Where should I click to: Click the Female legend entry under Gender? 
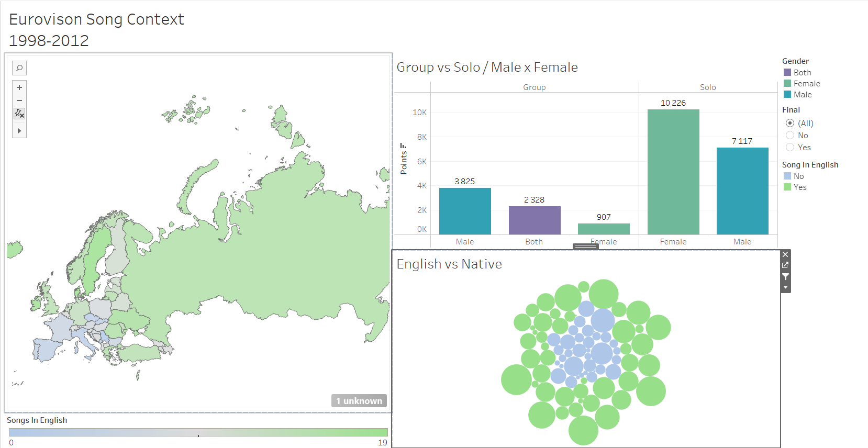(x=806, y=84)
